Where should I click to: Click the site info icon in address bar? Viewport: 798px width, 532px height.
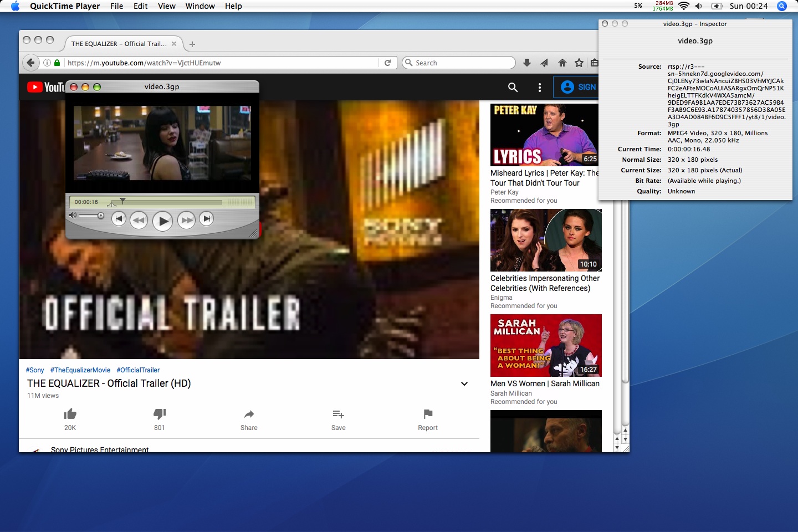(x=47, y=63)
